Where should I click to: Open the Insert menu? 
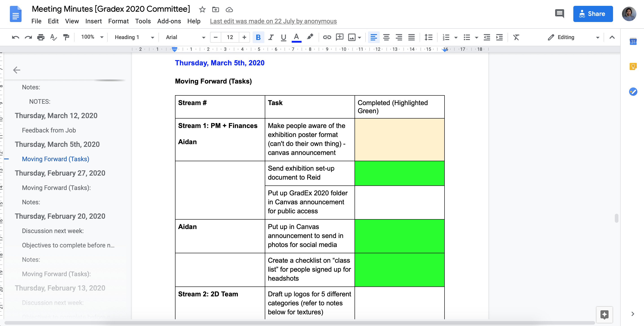point(94,21)
